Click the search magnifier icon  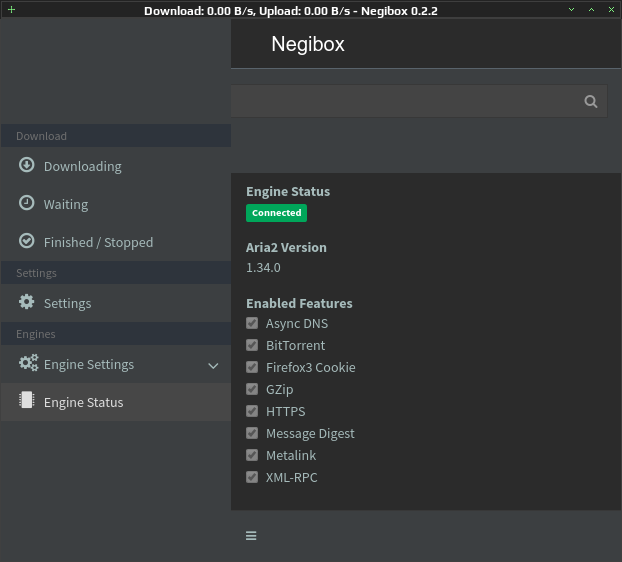(x=591, y=102)
